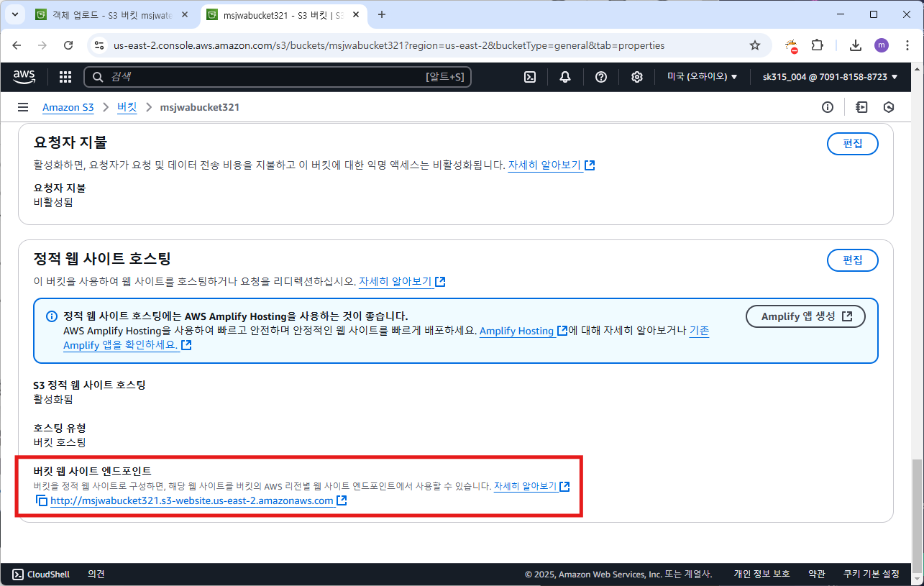Viewport: 924px width, 586px height.
Task: View site information in address bar
Action: [x=99, y=45]
